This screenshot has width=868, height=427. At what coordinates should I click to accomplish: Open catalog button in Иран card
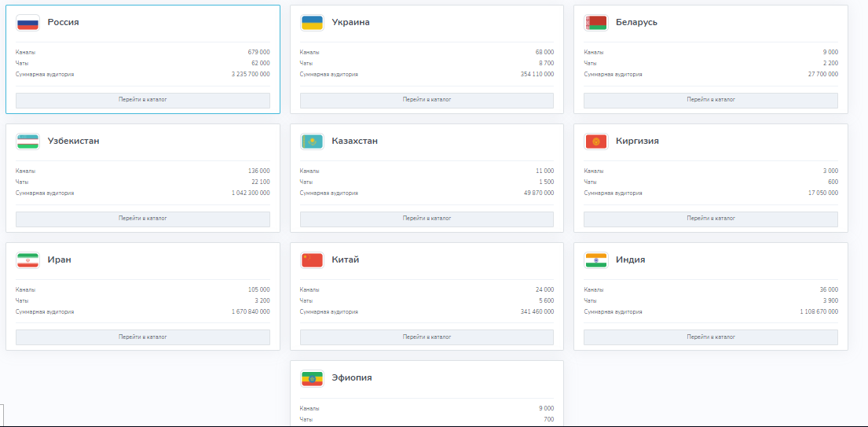click(x=143, y=337)
